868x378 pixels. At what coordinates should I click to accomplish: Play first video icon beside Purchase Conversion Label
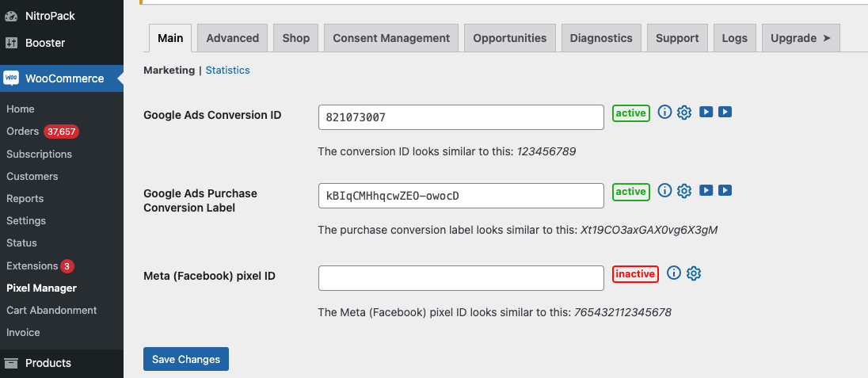point(705,191)
